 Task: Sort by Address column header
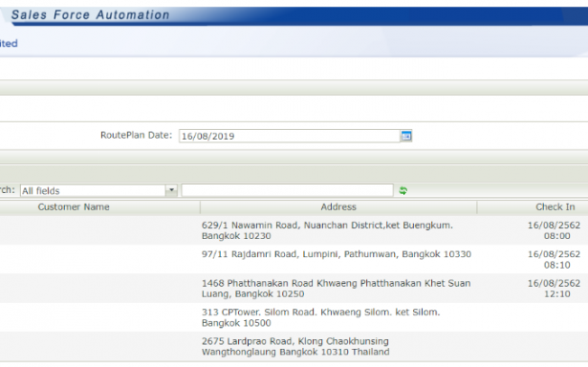(x=338, y=207)
